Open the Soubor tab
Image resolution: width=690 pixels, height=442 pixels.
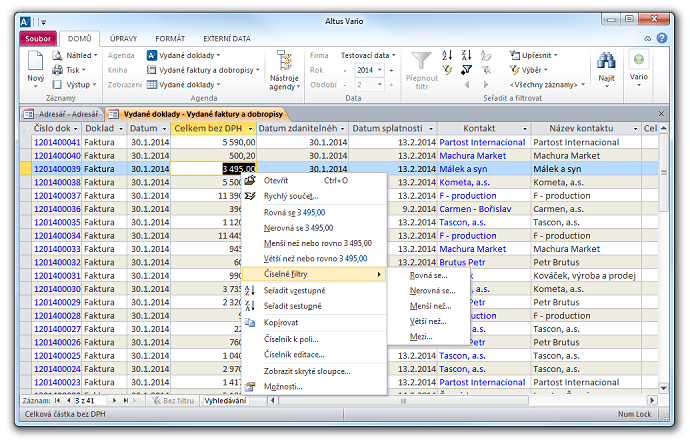(x=38, y=39)
